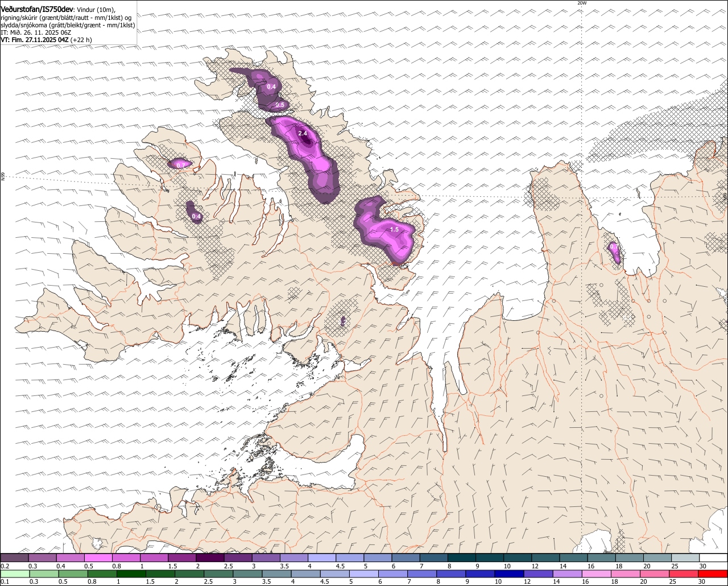Click the 'rigning/skúrir' legend description line
The width and height of the screenshot is (728, 586).
tap(67, 18)
